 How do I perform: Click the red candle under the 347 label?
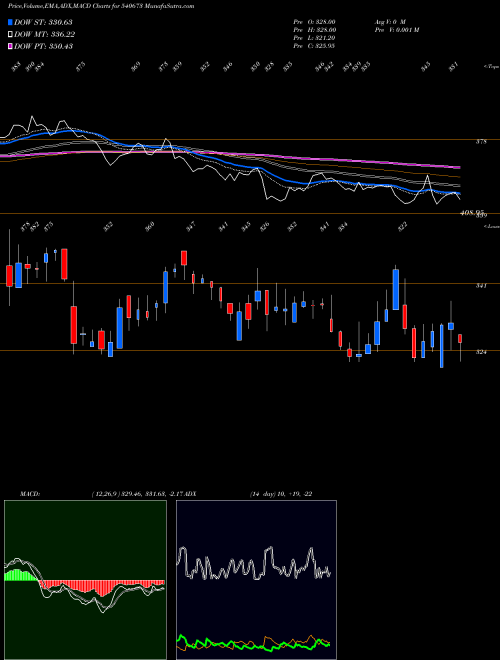pos(184,258)
